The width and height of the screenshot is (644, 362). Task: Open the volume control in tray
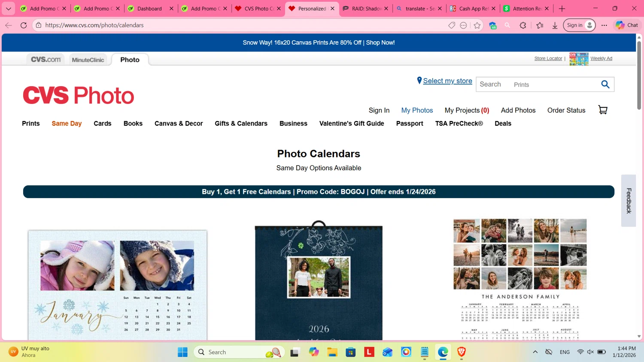(x=590, y=352)
